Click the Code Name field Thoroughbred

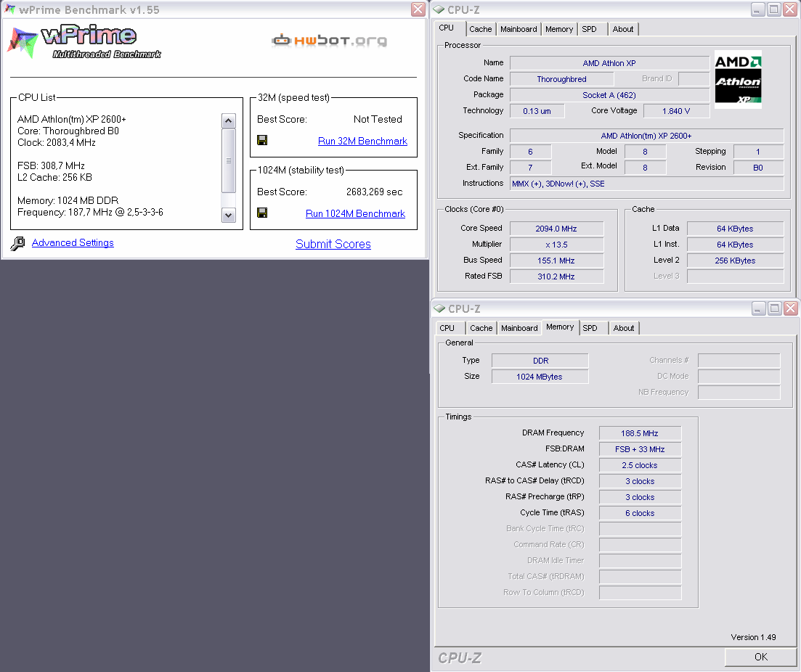(x=561, y=78)
